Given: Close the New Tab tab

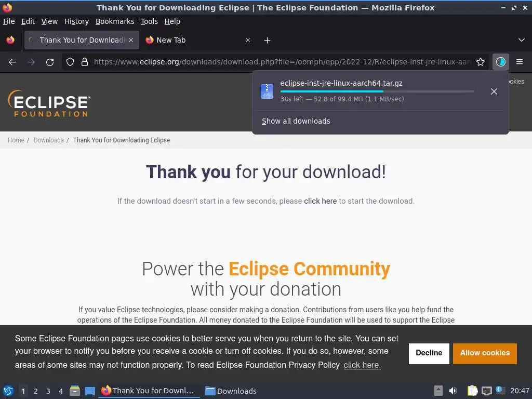Looking at the screenshot, I should click(x=248, y=40).
